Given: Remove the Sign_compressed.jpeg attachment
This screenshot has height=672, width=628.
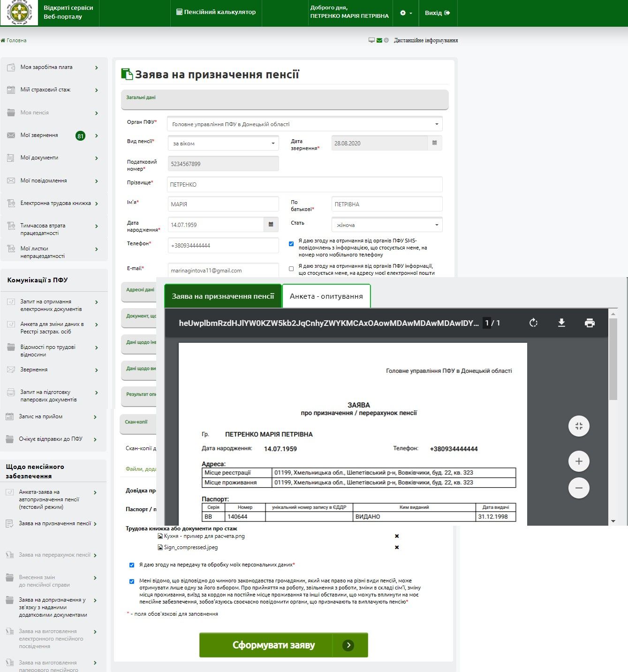Looking at the screenshot, I should point(397,547).
